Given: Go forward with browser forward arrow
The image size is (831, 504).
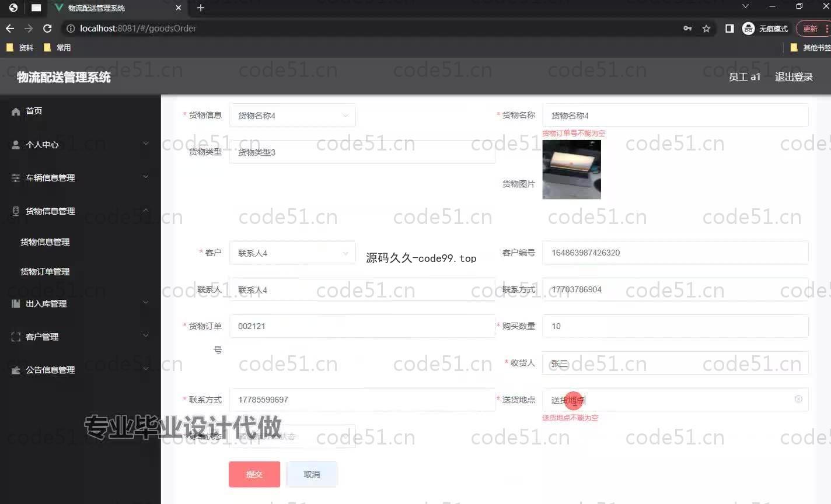Looking at the screenshot, I should pos(29,29).
